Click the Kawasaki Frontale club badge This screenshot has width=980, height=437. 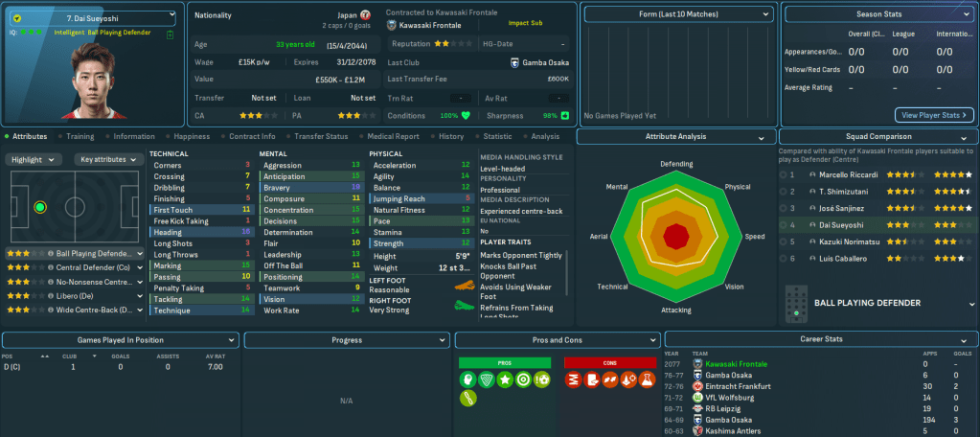(391, 25)
